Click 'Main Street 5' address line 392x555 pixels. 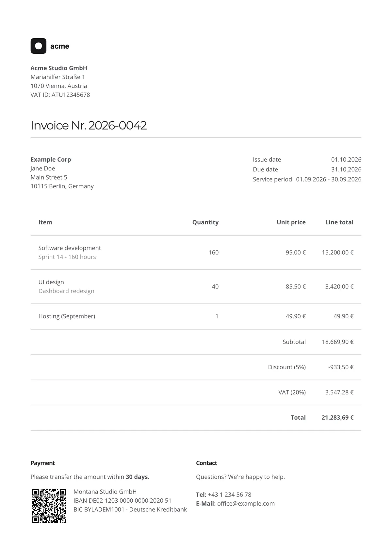tap(49, 177)
